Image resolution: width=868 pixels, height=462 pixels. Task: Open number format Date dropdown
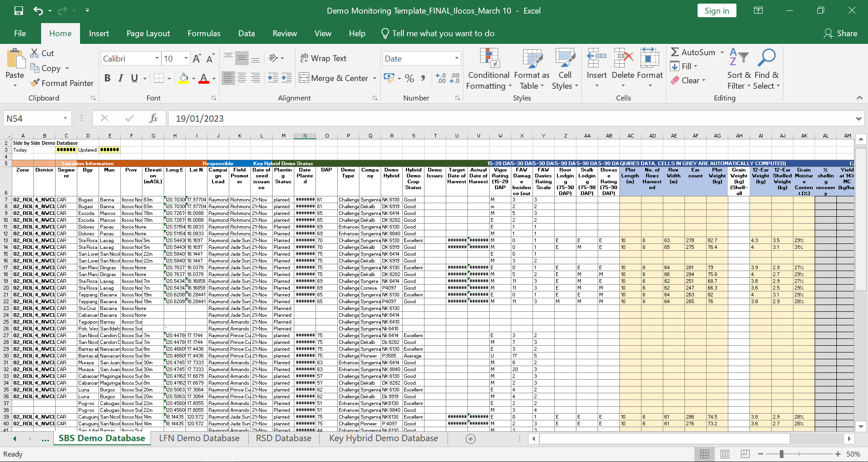[x=457, y=58]
